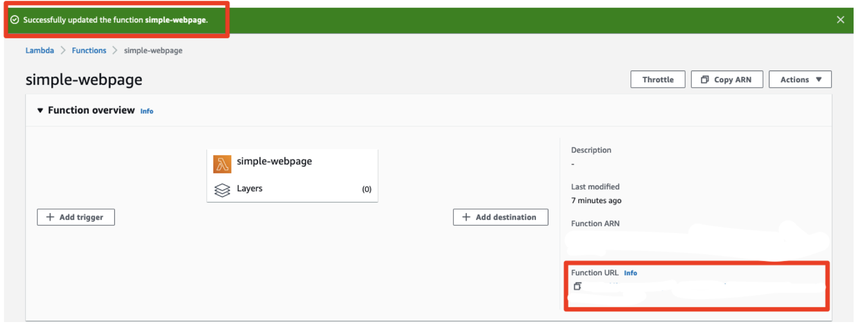Click the simple-webpage page heading
Screen dimensions: 868x325
84,80
